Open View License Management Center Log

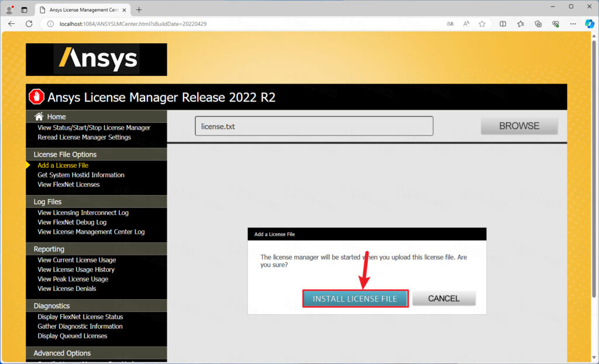pyautogui.click(x=91, y=232)
